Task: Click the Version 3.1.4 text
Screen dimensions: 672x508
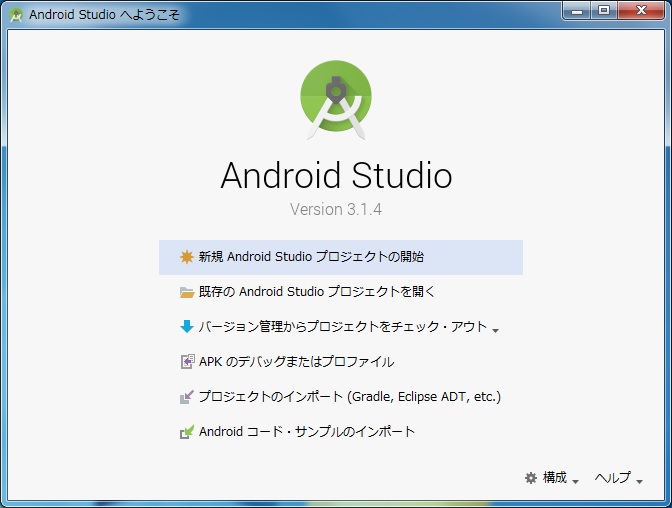Action: pos(336,209)
